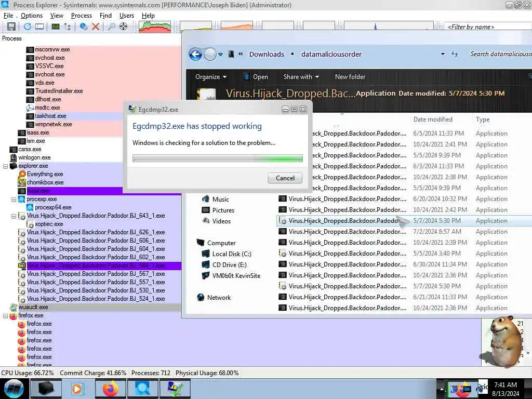Open the Help menu
This screenshot has width=532, height=399.
(x=148, y=16)
